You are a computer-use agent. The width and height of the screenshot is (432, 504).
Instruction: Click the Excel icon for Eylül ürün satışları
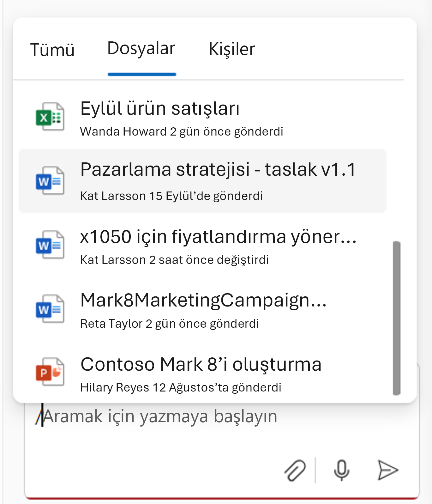click(50, 117)
